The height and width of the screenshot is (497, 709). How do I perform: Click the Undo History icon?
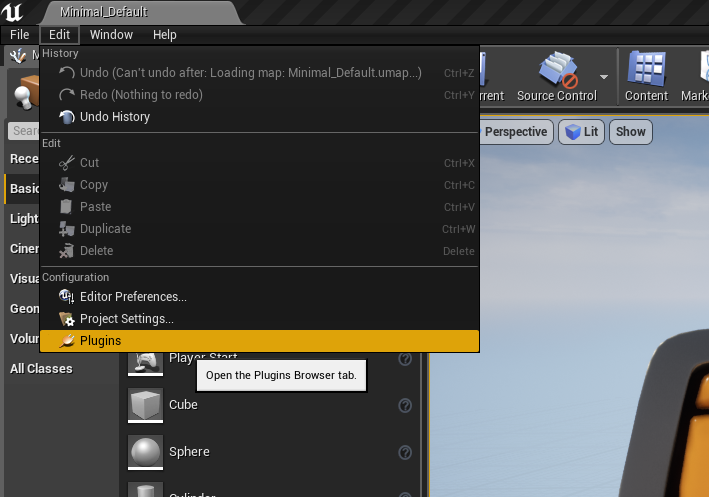tap(67, 117)
